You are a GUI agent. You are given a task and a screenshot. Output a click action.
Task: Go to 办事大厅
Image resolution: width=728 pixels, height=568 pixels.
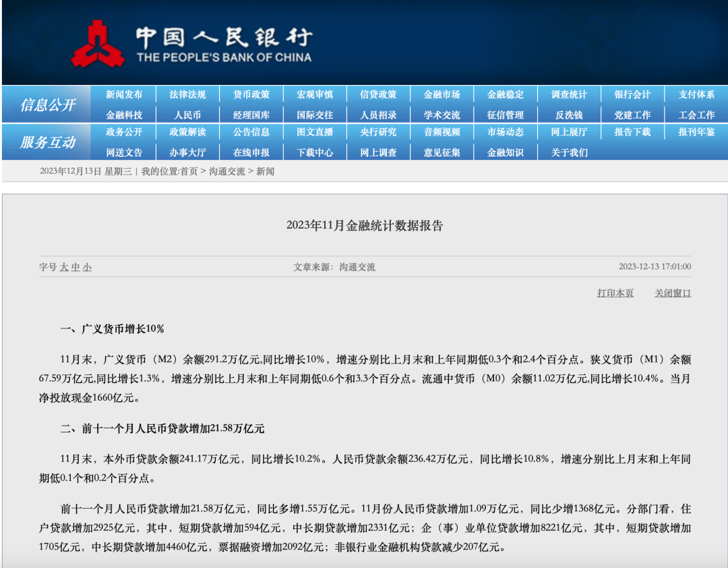187,152
